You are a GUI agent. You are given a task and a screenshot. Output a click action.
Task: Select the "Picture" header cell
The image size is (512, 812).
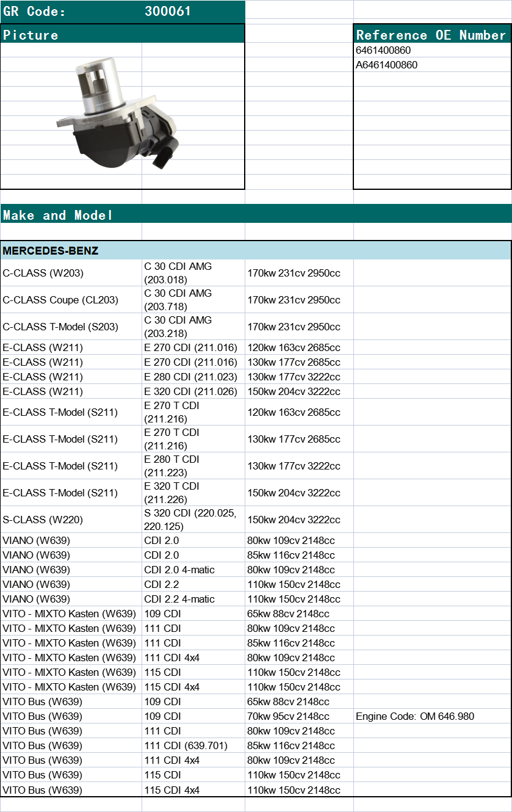122,35
